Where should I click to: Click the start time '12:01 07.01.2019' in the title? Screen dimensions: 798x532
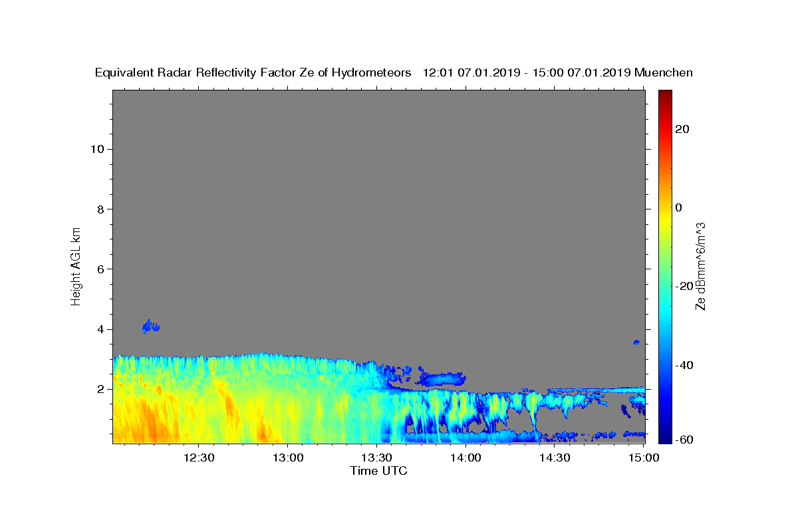point(470,72)
